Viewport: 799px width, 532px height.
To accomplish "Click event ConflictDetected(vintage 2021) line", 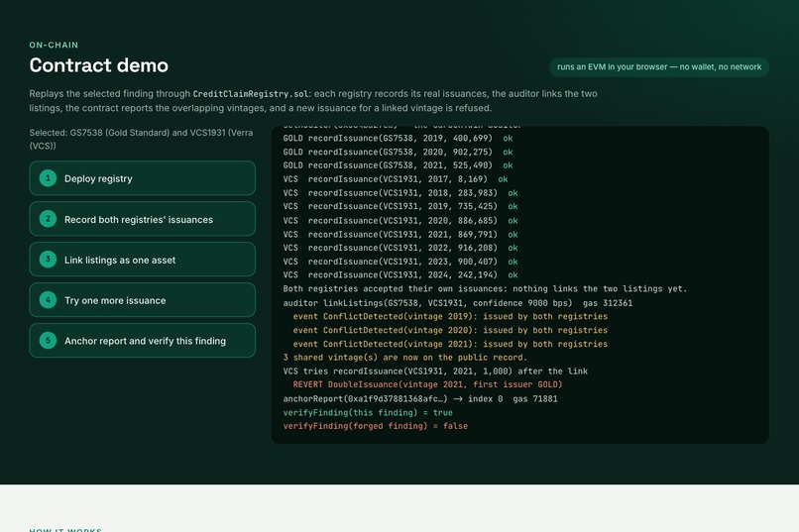I will [x=450, y=344].
